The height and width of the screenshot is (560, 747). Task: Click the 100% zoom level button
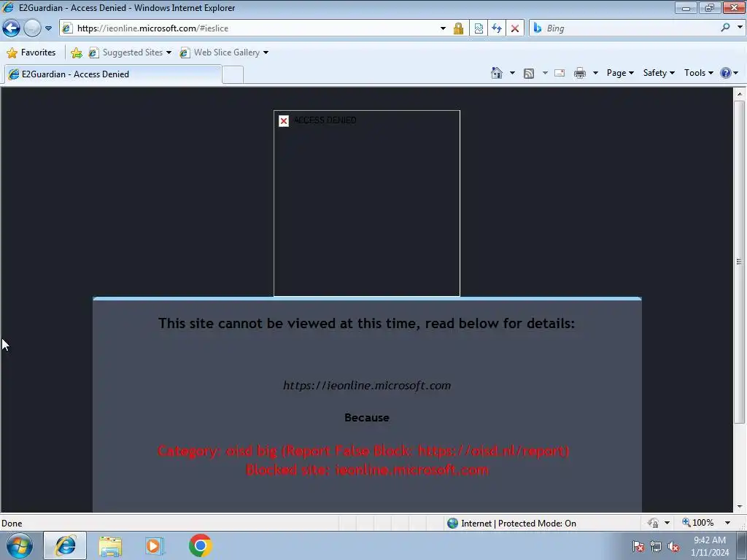(698, 523)
